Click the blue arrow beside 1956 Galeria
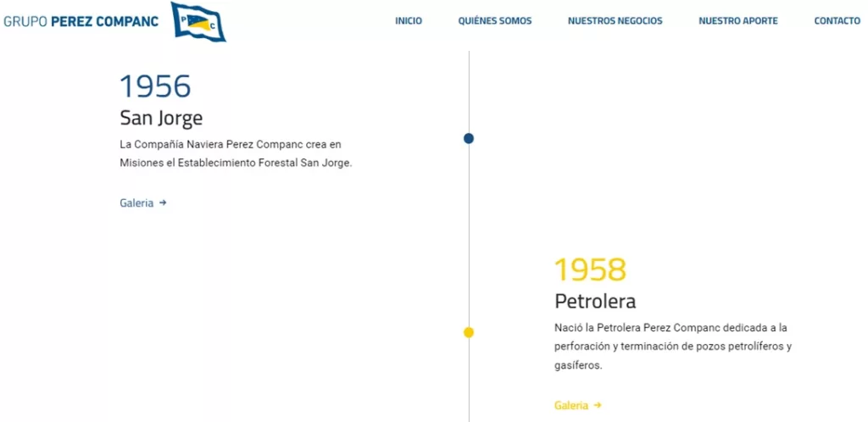The image size is (868, 422). 163,203
